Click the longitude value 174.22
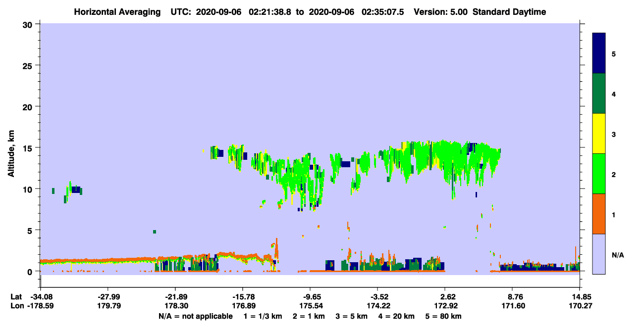Screen dimensions: 644x330 [x=377, y=306]
